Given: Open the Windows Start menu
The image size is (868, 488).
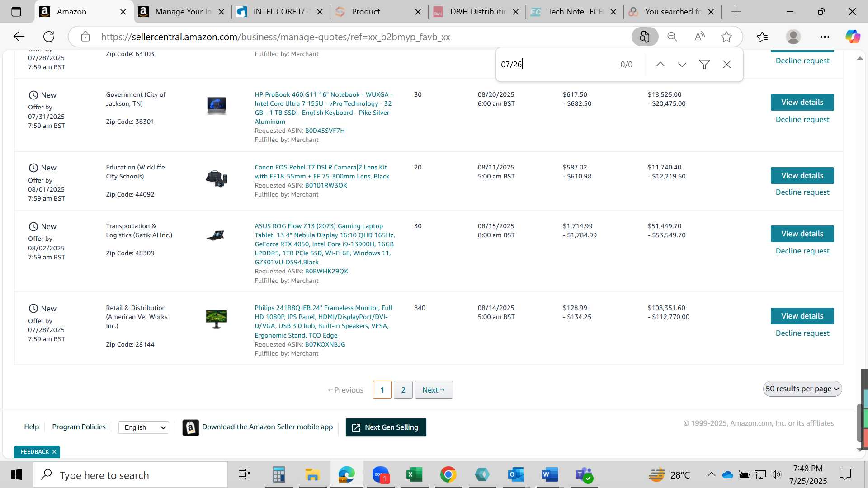Looking at the screenshot, I should click(16, 475).
